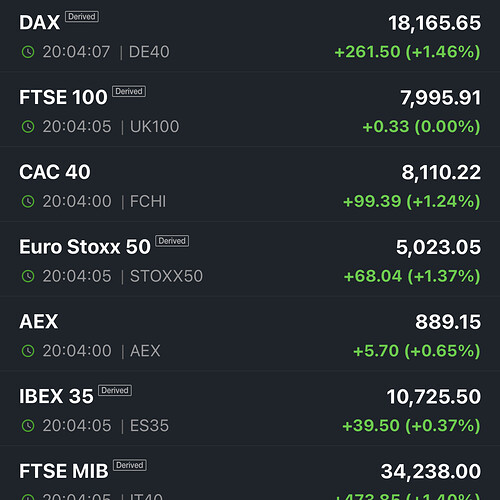Click the Derived badge next to IBEX 35
This screenshot has height=500, width=500.
(115, 390)
